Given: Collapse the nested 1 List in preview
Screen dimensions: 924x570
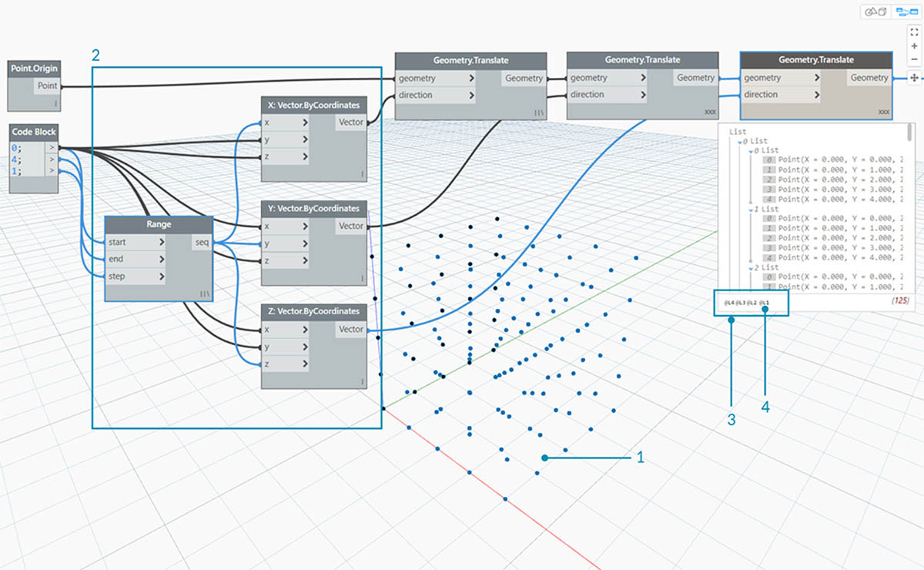Looking at the screenshot, I should 750,209.
